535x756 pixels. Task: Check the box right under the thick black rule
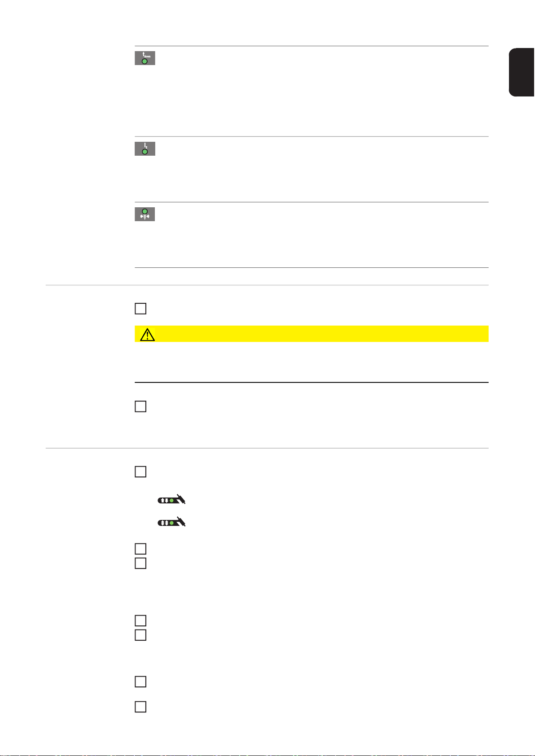click(140, 406)
